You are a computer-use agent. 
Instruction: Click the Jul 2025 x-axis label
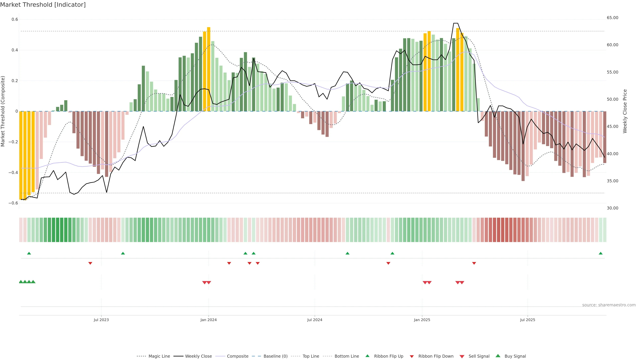point(527,320)
